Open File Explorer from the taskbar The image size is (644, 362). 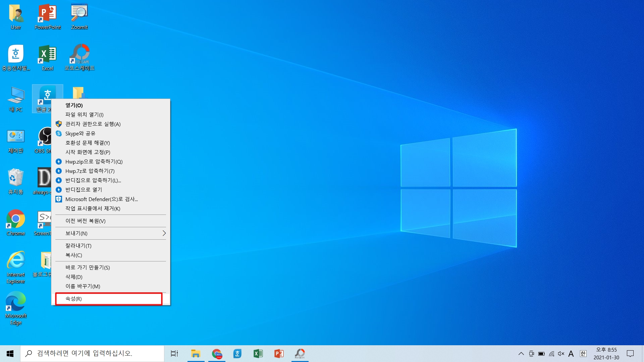pos(196,353)
